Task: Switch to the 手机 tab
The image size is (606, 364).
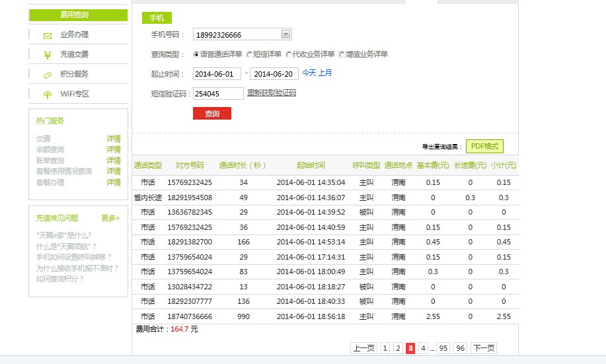Action: coord(157,18)
